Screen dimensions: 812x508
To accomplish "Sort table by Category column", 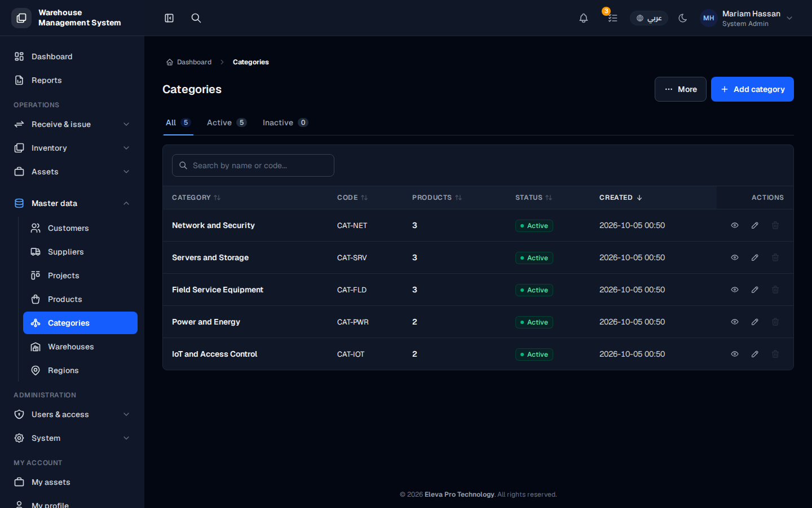I will [196, 198].
